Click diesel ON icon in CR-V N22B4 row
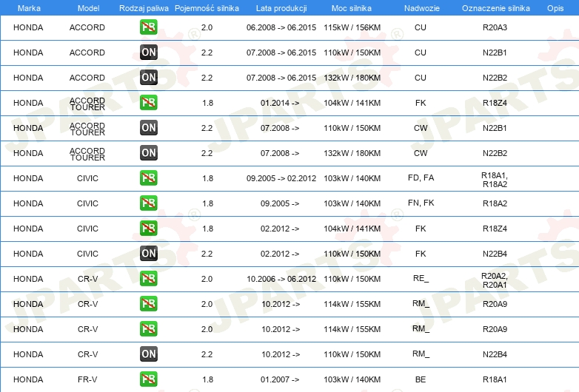579x392 pixels. click(148, 354)
